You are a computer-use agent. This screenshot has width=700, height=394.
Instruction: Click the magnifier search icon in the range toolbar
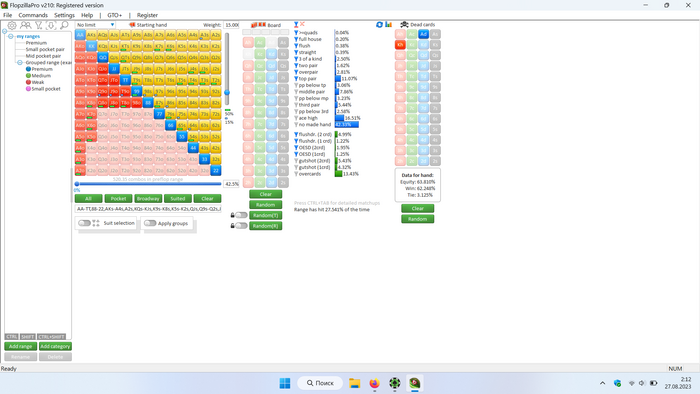[x=64, y=25]
